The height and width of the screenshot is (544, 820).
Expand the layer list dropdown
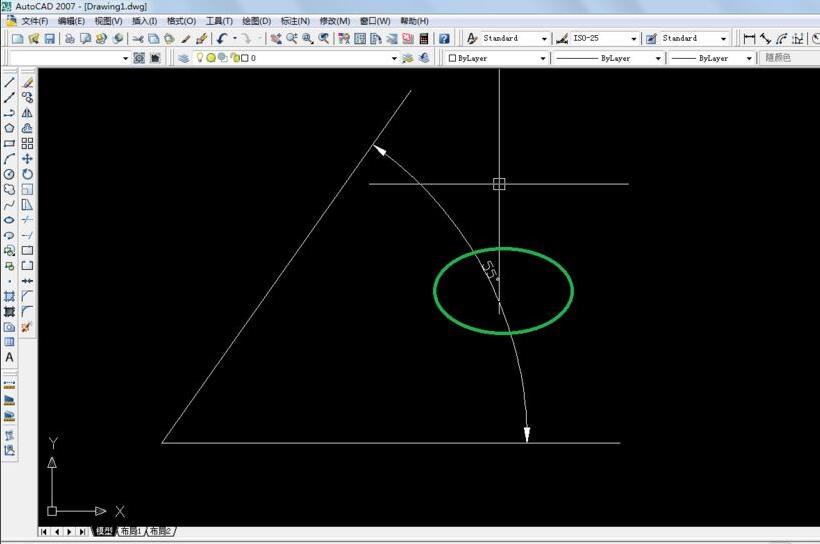pyautogui.click(x=394, y=58)
